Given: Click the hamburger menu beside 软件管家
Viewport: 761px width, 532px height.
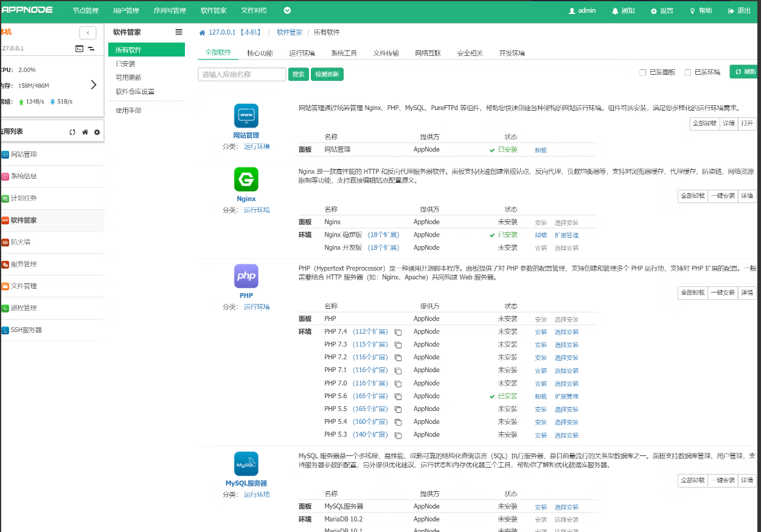Looking at the screenshot, I should [x=179, y=32].
